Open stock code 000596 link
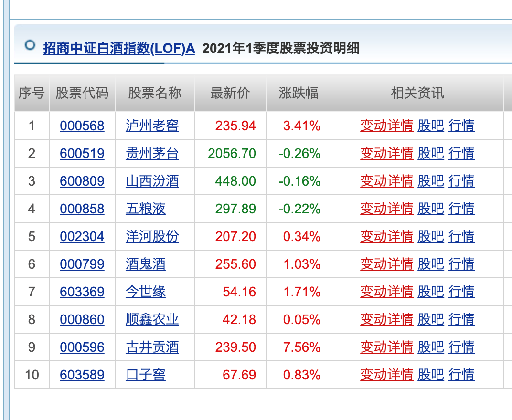This screenshot has width=512, height=420. [x=82, y=347]
